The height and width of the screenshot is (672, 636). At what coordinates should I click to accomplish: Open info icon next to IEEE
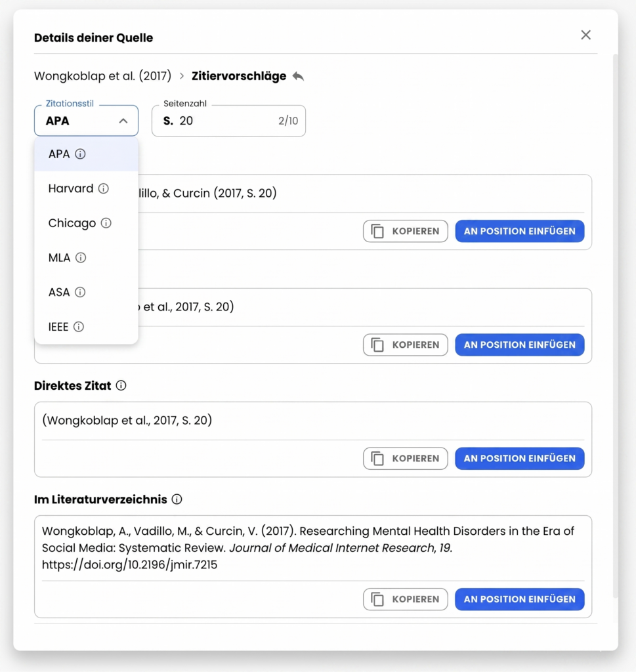click(78, 327)
